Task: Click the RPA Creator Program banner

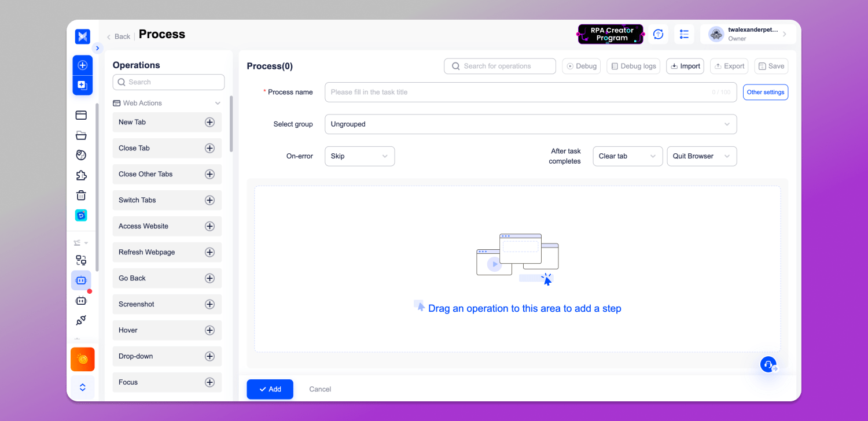Action: [610, 34]
